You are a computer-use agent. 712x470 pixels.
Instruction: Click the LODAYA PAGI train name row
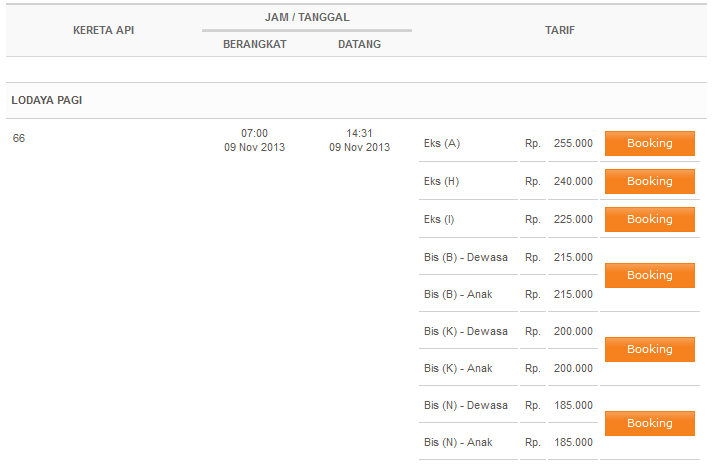[54, 101]
